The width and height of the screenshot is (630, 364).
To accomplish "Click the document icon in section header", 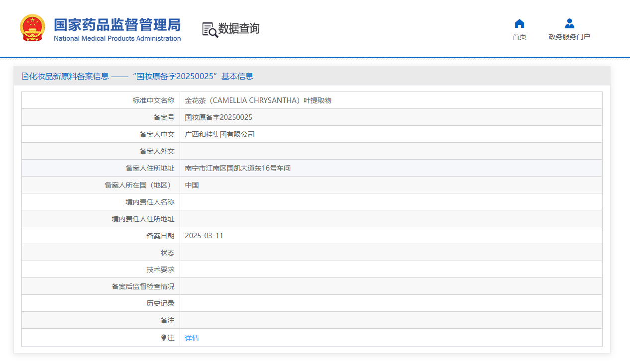I will (25, 76).
